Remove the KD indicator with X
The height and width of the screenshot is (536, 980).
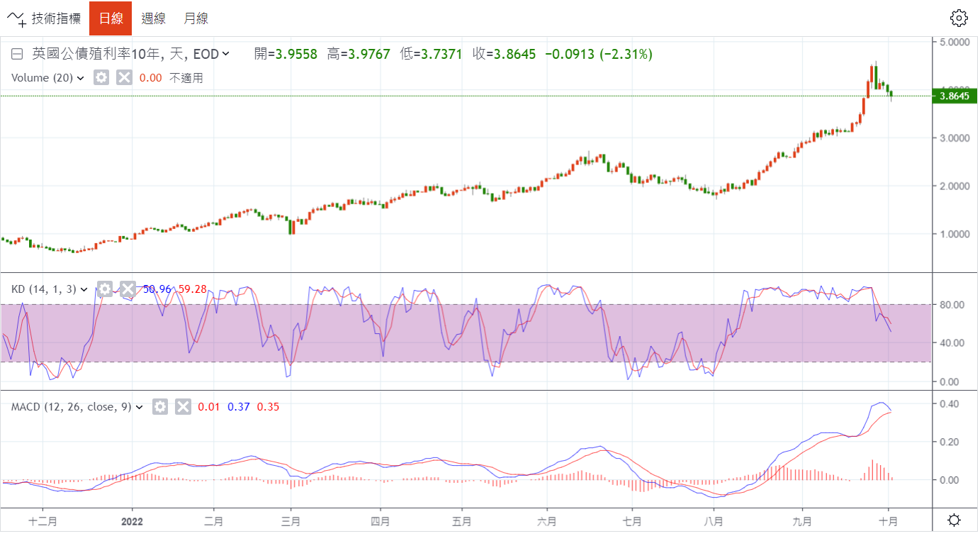(128, 289)
